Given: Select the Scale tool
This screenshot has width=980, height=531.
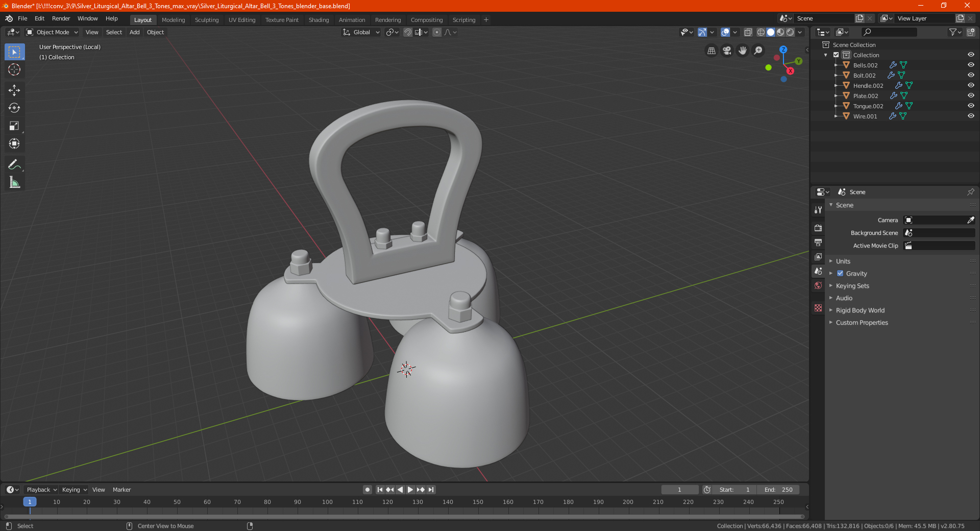Looking at the screenshot, I should point(14,126).
